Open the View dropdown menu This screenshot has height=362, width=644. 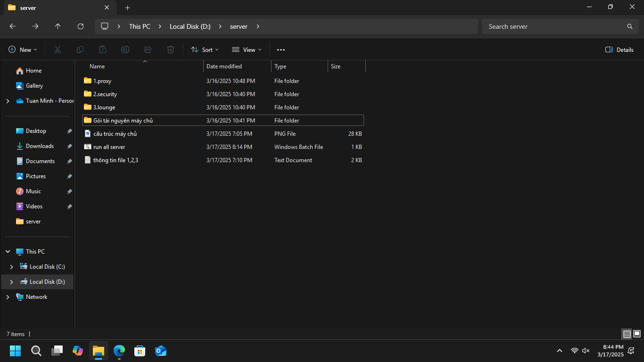[x=247, y=49]
